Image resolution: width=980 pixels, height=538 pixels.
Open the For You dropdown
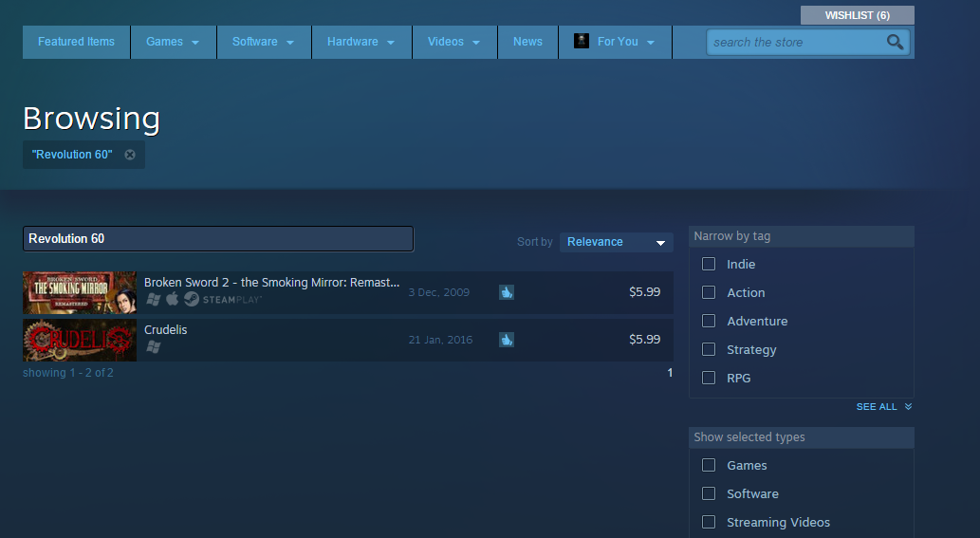(615, 42)
